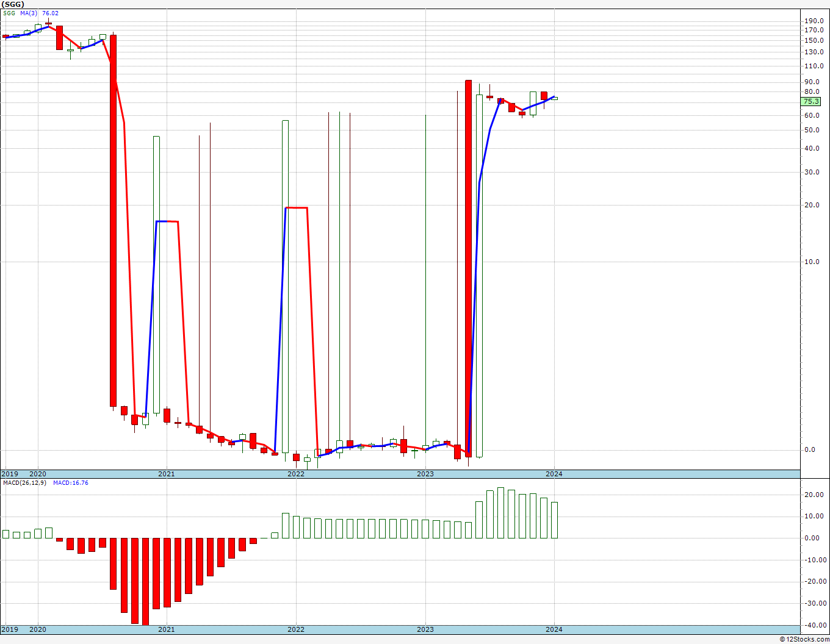Select the 170.0 price axis label
The image size is (830, 644).
click(814, 30)
